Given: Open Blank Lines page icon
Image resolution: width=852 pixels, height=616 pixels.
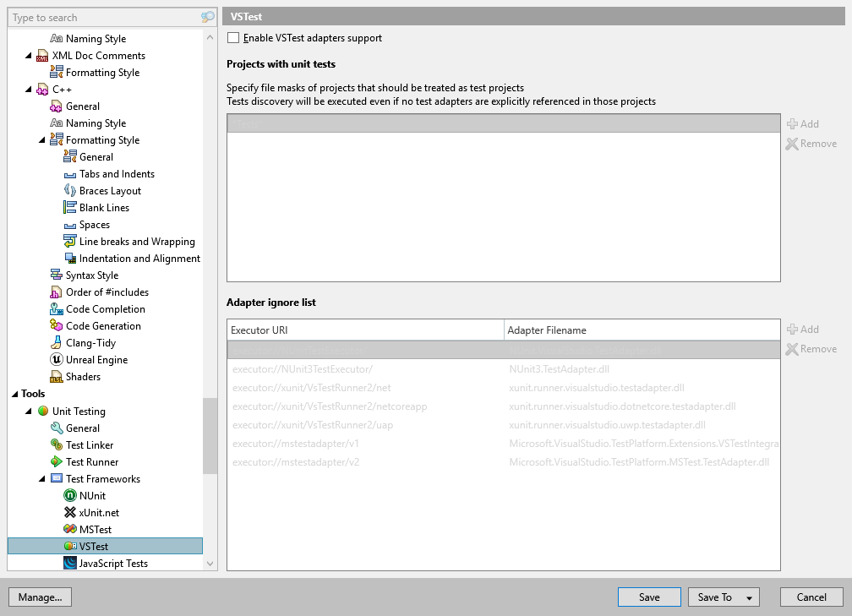Looking at the screenshot, I should pos(69,208).
